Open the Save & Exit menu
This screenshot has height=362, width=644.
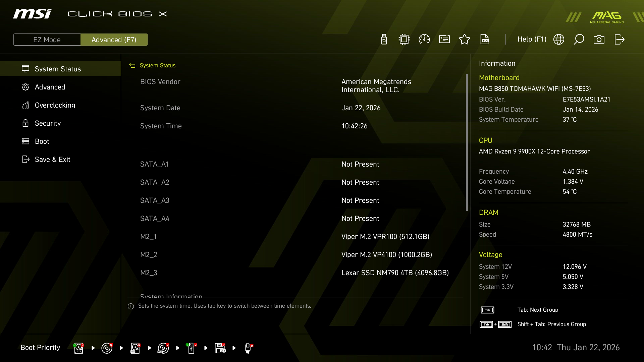[x=52, y=160]
